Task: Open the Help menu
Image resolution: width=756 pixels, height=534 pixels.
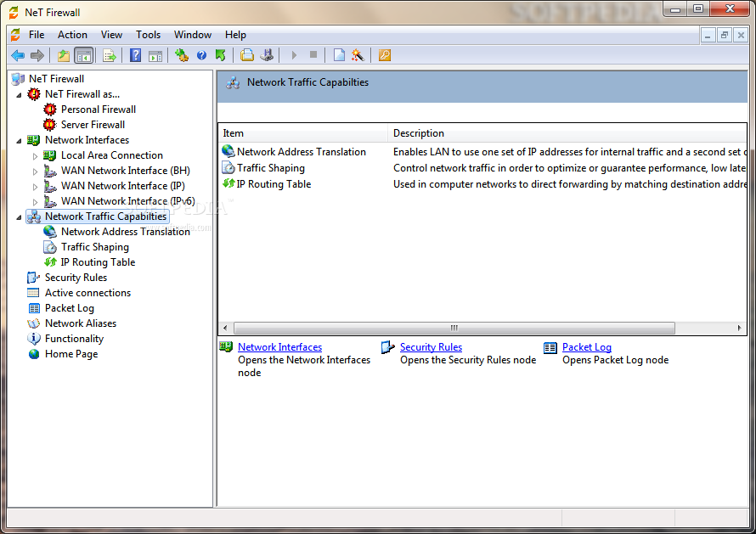Action: click(235, 35)
